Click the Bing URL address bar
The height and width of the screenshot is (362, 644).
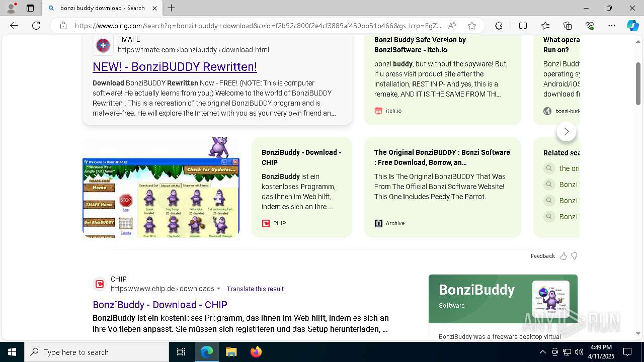pos(258,26)
